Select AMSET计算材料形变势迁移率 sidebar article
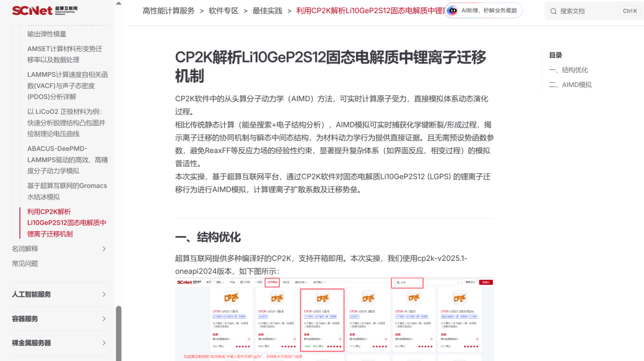This screenshot has width=644, height=361. [x=64, y=54]
